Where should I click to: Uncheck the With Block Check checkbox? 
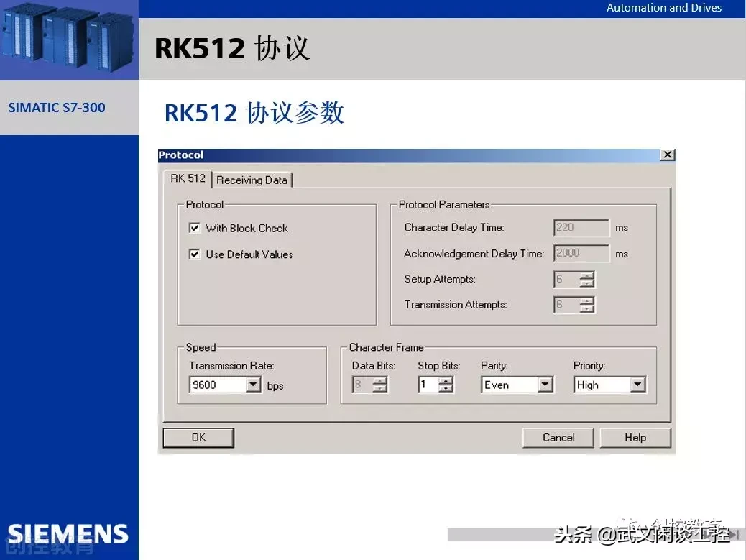(x=194, y=228)
